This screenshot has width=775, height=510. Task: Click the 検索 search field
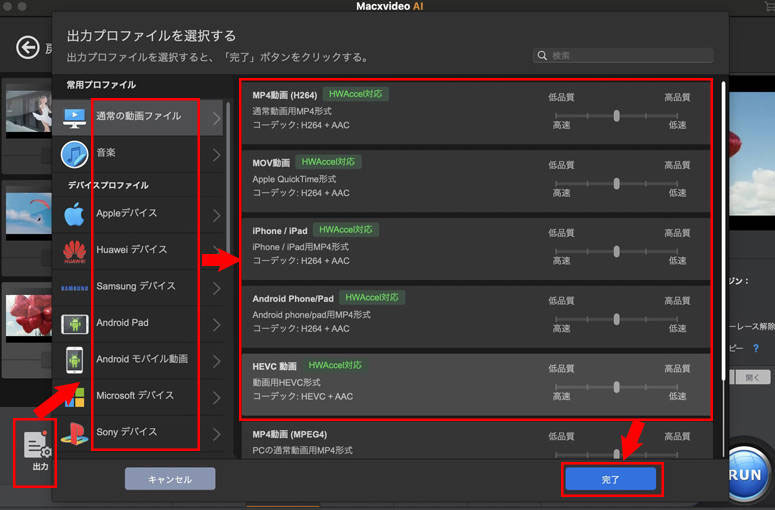(624, 56)
